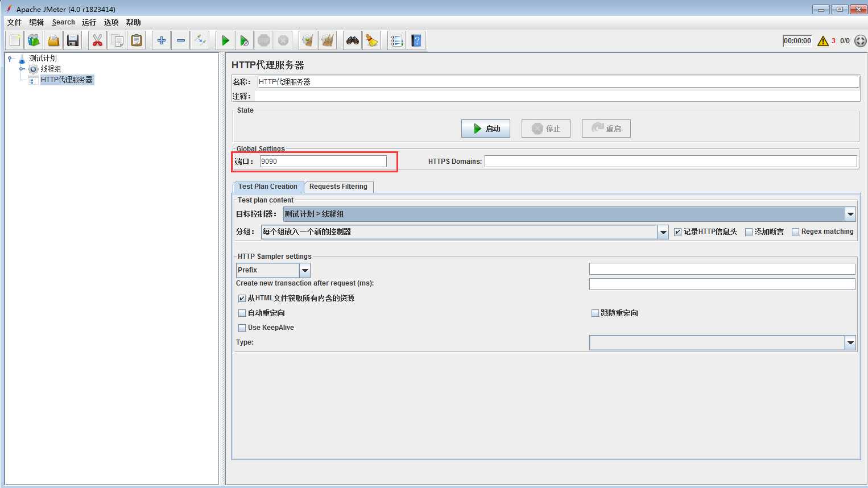Toggle 从HTML文件获取所有内含的资源 checkbox
Image resolution: width=868 pixels, height=488 pixels.
tap(242, 298)
